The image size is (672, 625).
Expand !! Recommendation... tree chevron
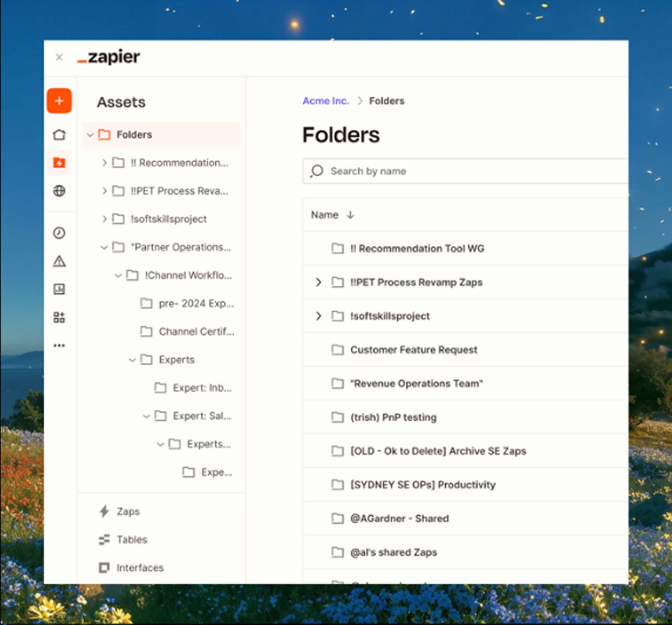pyautogui.click(x=104, y=163)
